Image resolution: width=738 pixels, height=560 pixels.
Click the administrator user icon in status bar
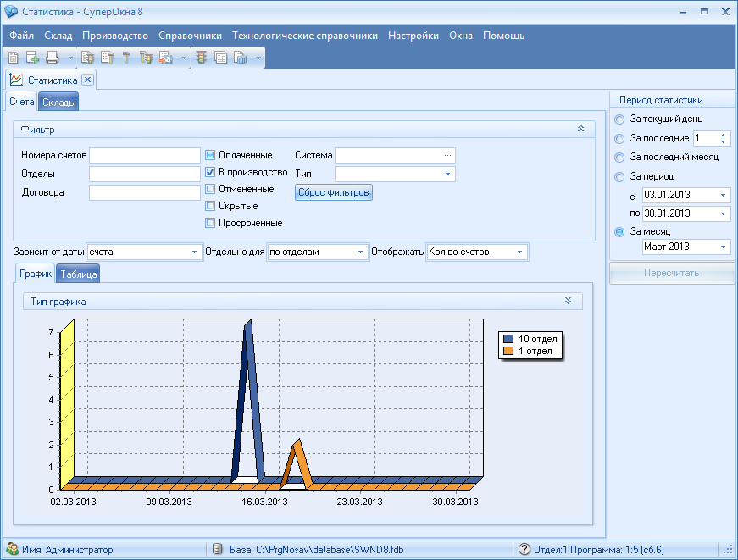[x=12, y=549]
